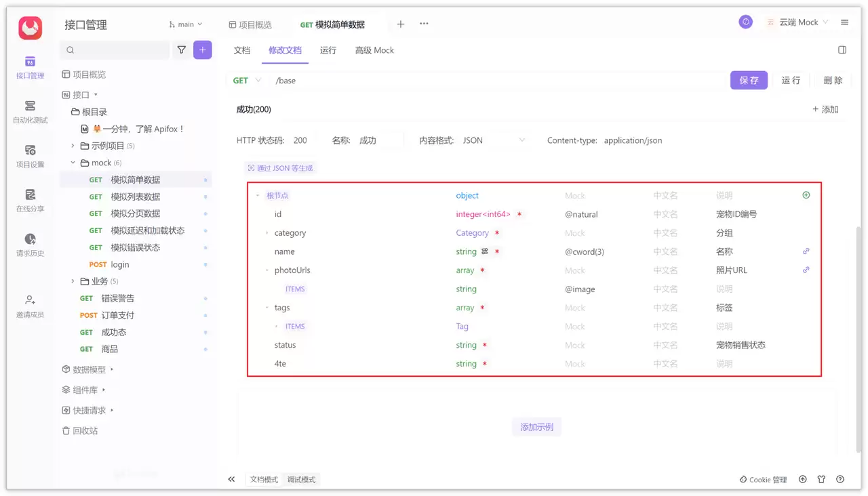Click the filter funnel icon

click(182, 50)
